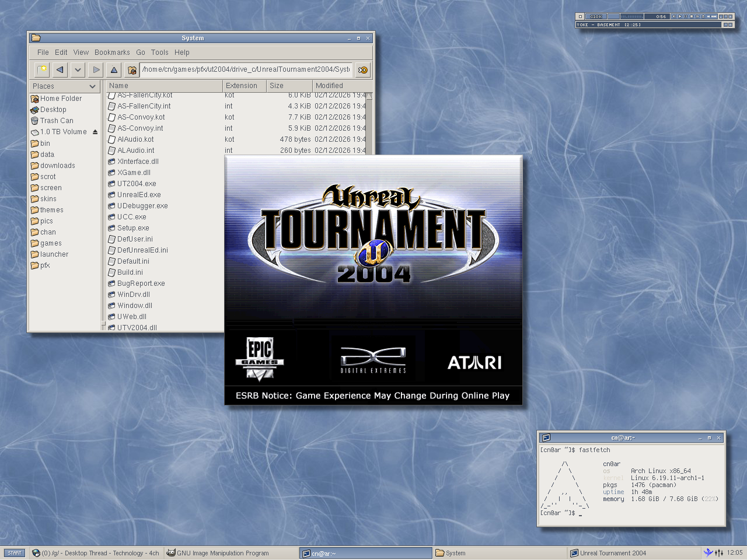This screenshot has height=560, width=747.
Task: Open the System window's folder menu icon
Action: pos(36,38)
